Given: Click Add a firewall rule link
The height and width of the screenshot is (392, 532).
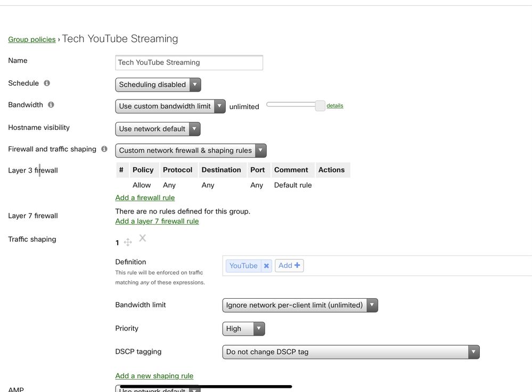Looking at the screenshot, I should 145,198.
